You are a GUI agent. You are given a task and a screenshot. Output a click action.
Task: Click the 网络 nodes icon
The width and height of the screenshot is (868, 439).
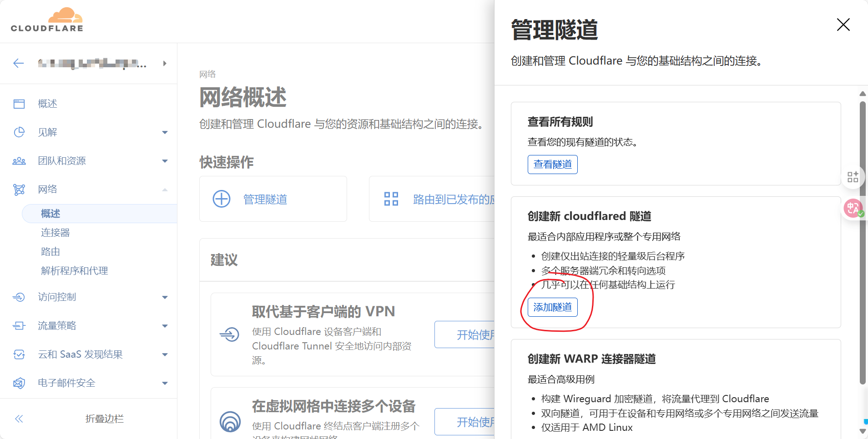19,190
